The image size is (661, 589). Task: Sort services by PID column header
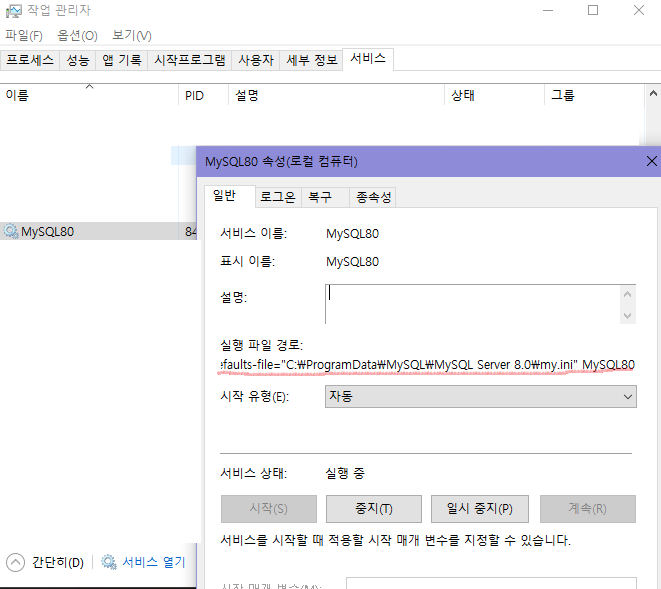(203, 95)
